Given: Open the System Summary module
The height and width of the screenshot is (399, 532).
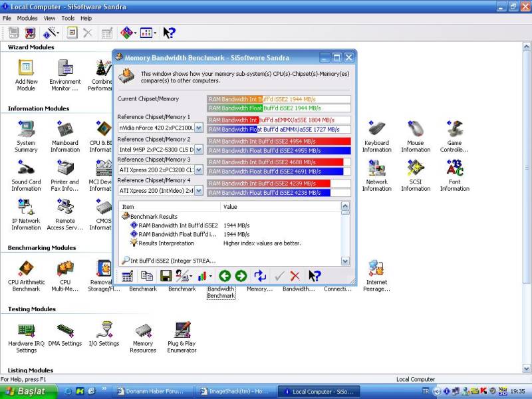Looking at the screenshot, I should click(26, 136).
